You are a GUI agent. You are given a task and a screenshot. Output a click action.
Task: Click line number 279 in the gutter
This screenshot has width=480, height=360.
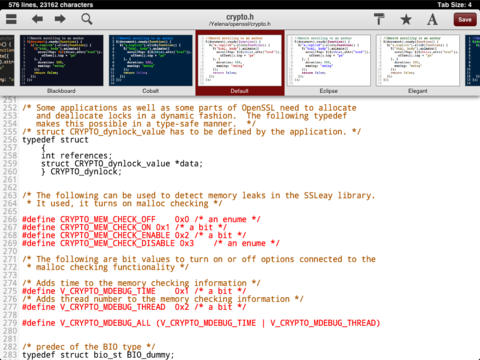[x=10, y=323]
